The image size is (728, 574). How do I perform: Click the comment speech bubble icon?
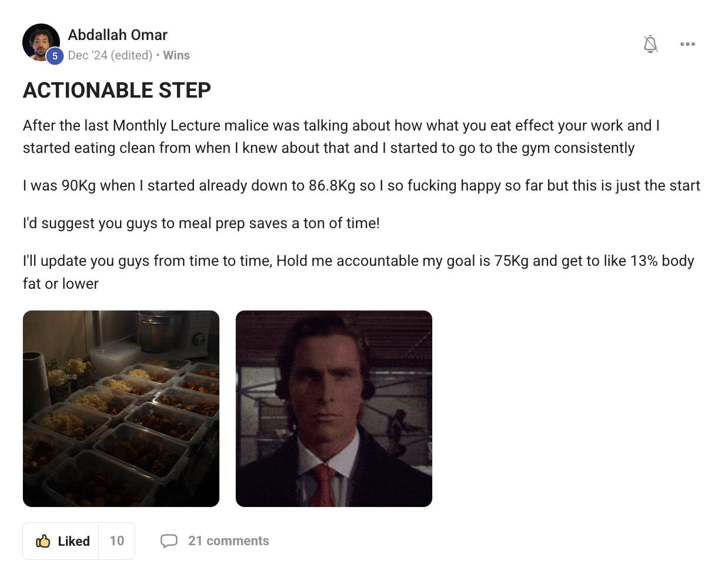point(169,541)
